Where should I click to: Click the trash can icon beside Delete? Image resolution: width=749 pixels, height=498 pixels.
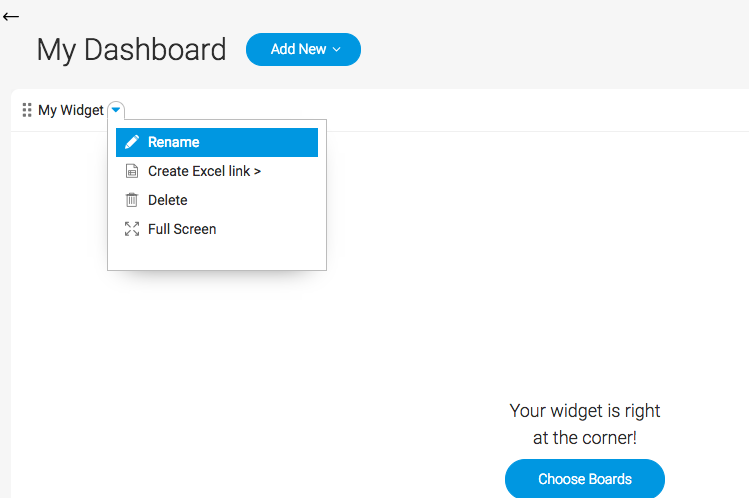[x=132, y=200]
